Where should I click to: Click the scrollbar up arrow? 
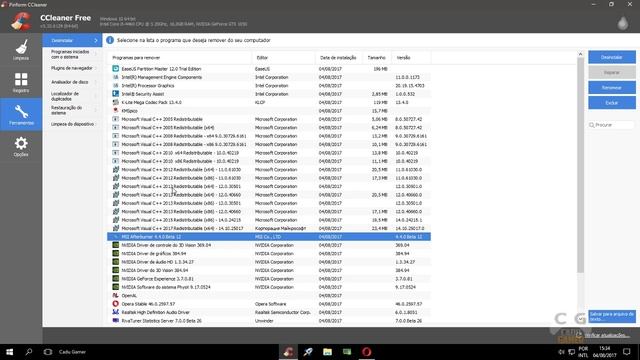580,54
